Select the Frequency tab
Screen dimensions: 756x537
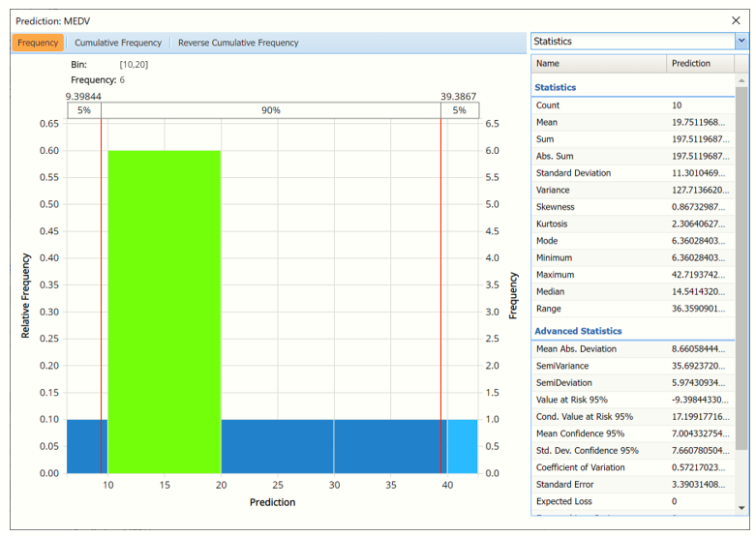38,43
